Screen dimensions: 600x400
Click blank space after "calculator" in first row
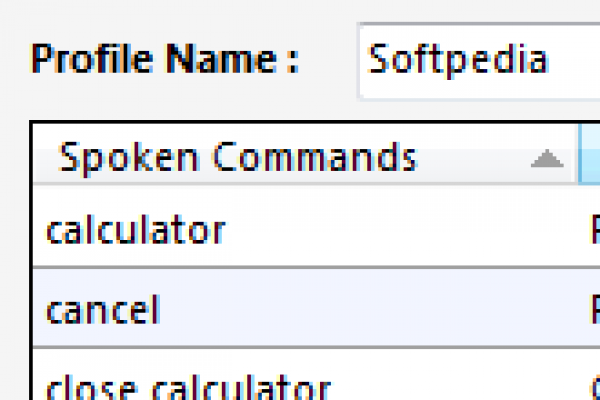(x=400, y=230)
